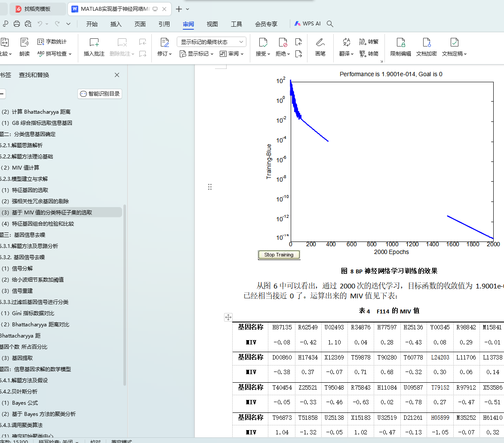The image size is (504, 443).
Task: Convert Traditional to Simplified (繁转简)
Action: click(x=369, y=54)
